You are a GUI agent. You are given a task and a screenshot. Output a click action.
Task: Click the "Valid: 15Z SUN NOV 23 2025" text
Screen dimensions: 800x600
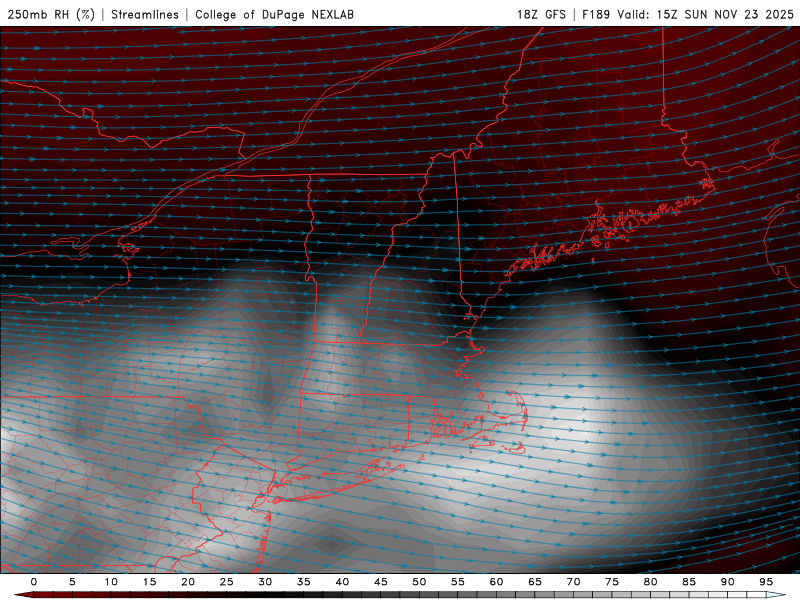click(x=705, y=14)
